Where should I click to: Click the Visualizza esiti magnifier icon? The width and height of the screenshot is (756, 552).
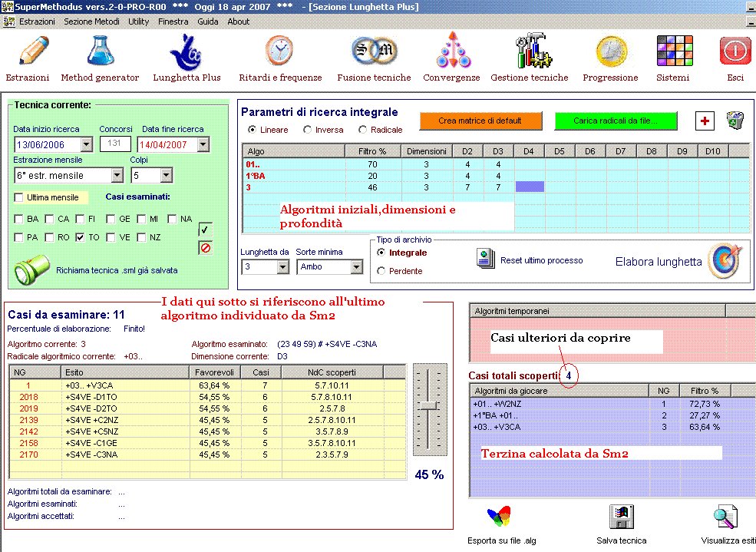(726, 517)
